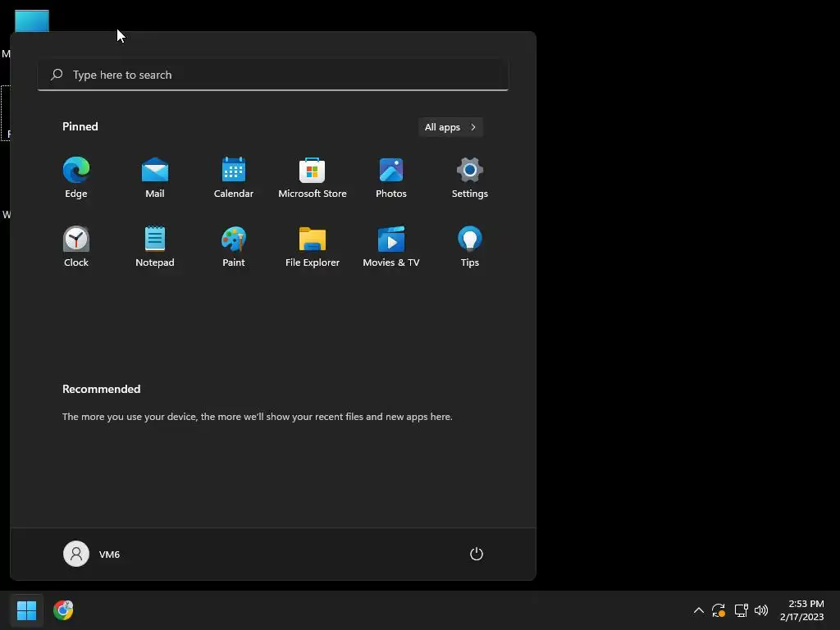Click the Recommended heading text
This screenshot has height=630, width=840.
click(x=101, y=389)
